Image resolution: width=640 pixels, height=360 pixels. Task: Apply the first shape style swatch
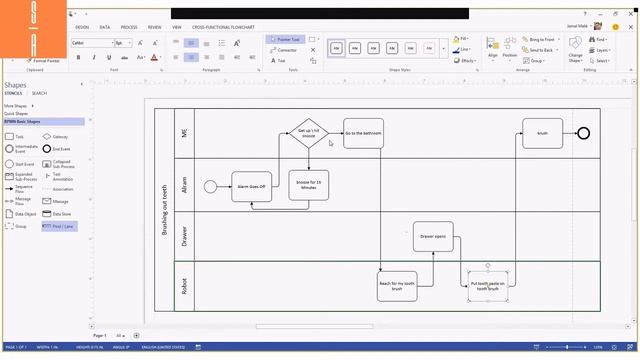(336, 48)
